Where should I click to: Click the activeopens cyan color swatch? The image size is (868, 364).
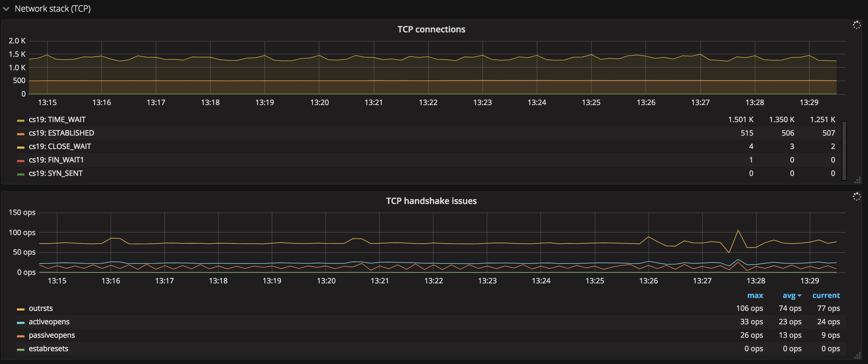pyautogui.click(x=20, y=322)
